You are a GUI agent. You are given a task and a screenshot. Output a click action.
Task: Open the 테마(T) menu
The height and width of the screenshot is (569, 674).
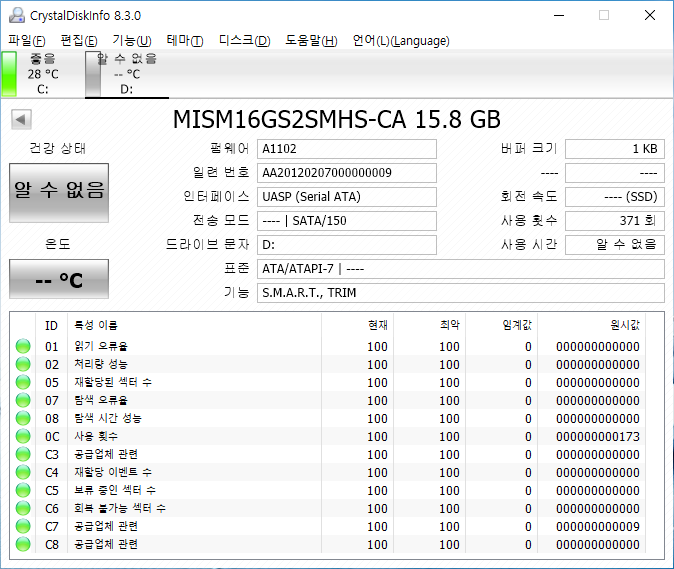click(x=183, y=41)
